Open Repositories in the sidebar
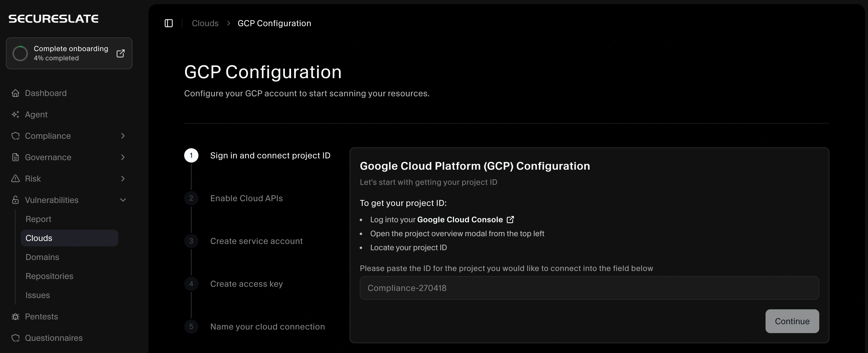 [50, 276]
